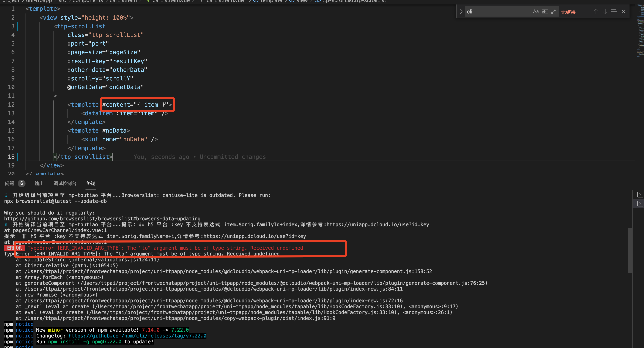This screenshot has height=348, width=644.
Task: Go to previous match arrow
Action: pyautogui.click(x=596, y=12)
